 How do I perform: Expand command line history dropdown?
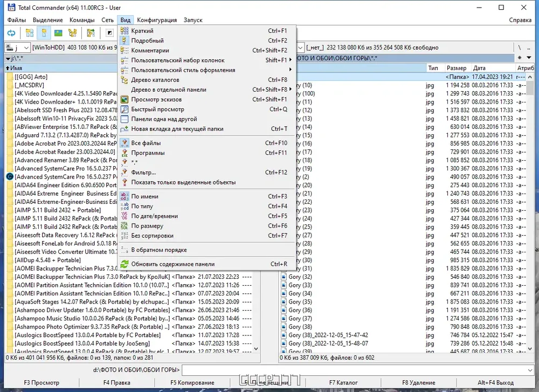tap(530, 370)
